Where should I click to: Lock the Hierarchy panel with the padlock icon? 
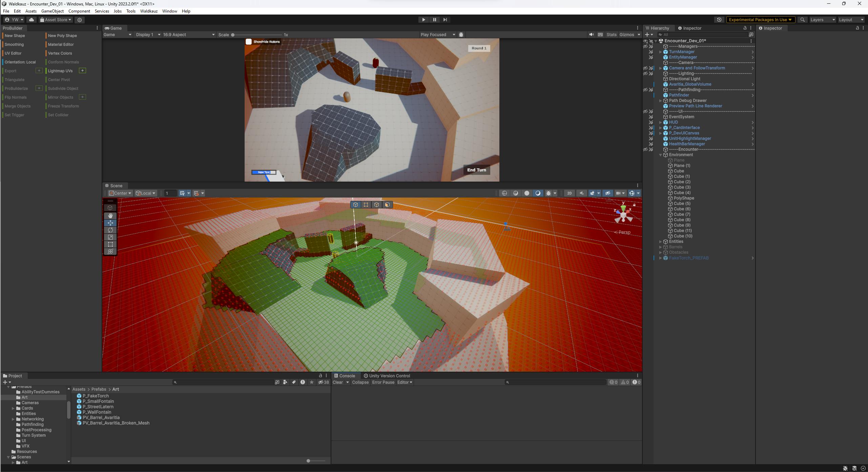[745, 28]
